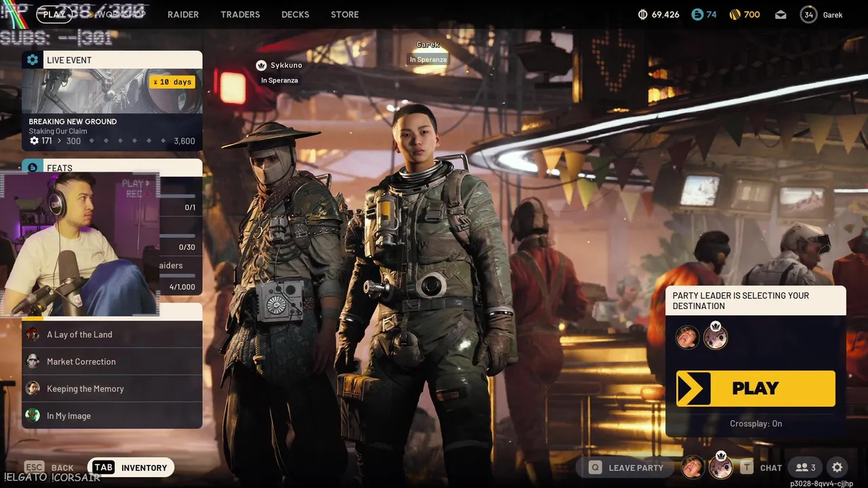Click the 0/30 feat progress bar

tap(177, 237)
